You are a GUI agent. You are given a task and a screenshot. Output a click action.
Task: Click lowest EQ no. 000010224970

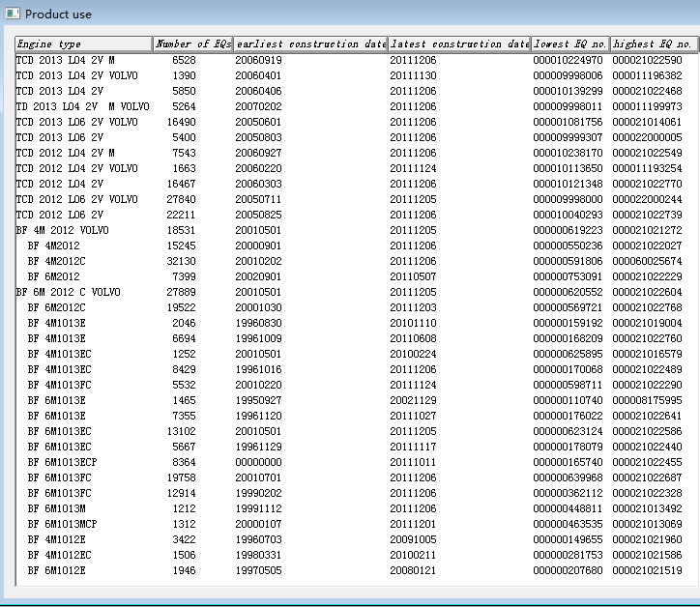[568, 60]
